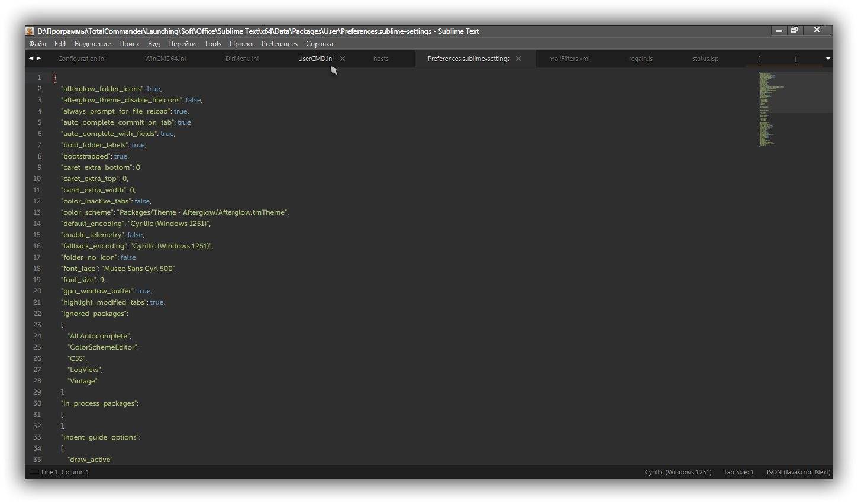Image resolution: width=858 pixels, height=504 pixels.
Task: Open the JSON (Javascript Next) syntax selector
Action: 798,472
